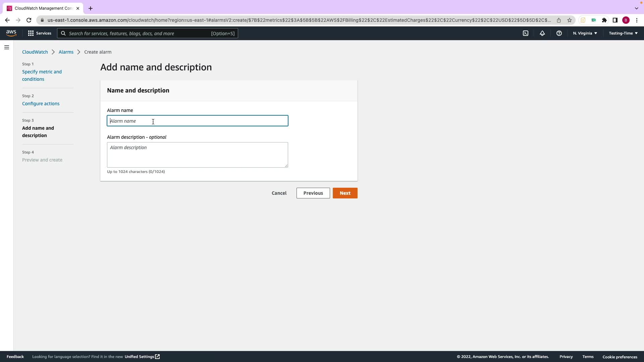Screen dimensions: 644x362
Task: Click the browser extensions puzzle icon
Action: (x=604, y=20)
